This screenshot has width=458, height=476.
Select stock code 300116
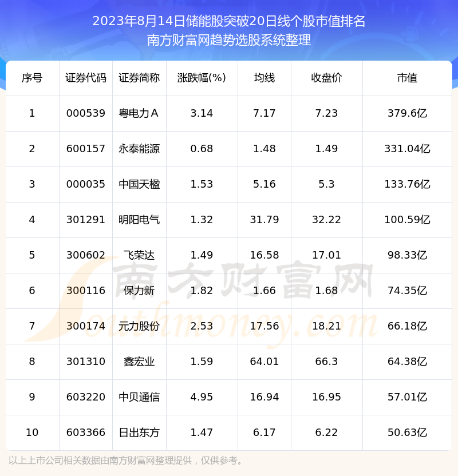[x=86, y=291]
